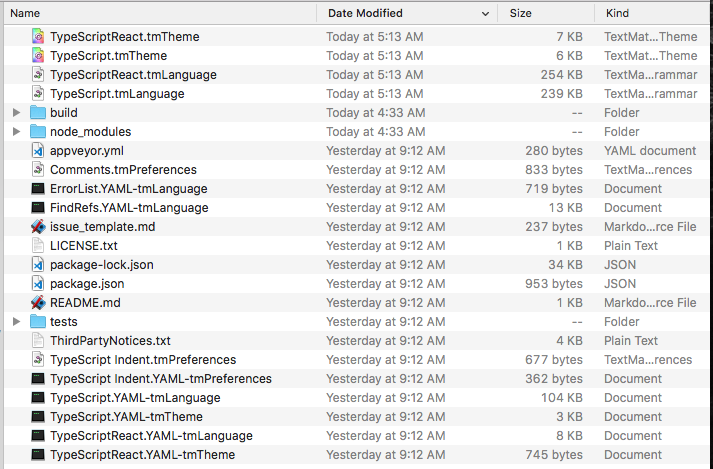Click the 953 bytes size value

[x=554, y=284]
